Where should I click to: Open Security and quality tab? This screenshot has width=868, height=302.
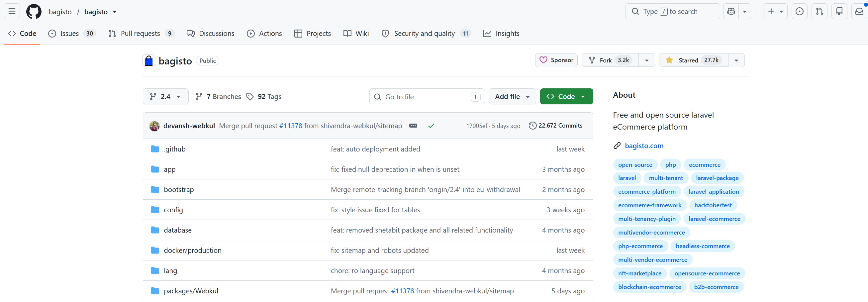pyautogui.click(x=426, y=33)
